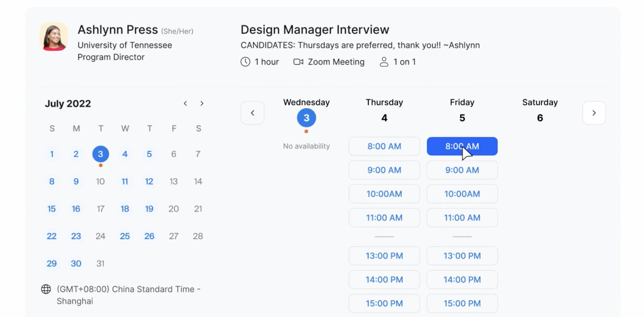Click the orange availability dot under July 3
Viewport: 644px width, 317px height.
pyautogui.click(x=100, y=165)
